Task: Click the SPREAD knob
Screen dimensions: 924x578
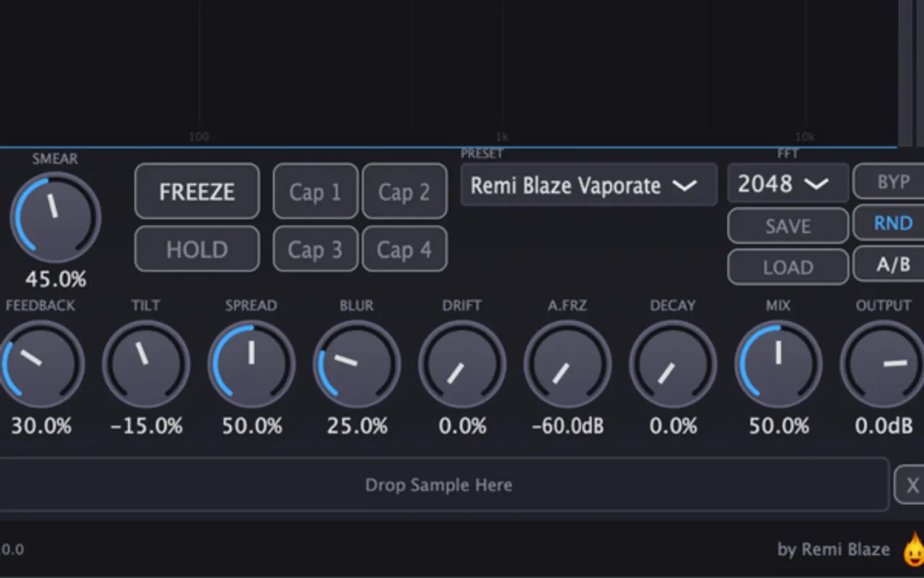Action: 251,365
